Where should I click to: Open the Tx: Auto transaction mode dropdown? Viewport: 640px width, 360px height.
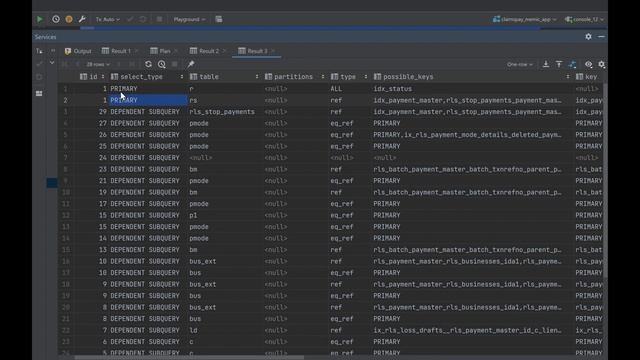[x=107, y=19]
